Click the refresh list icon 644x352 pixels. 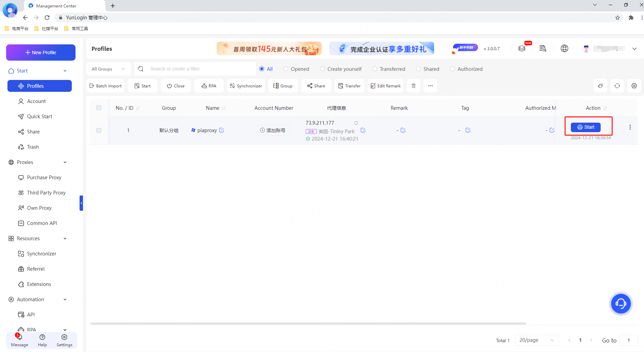pos(617,86)
